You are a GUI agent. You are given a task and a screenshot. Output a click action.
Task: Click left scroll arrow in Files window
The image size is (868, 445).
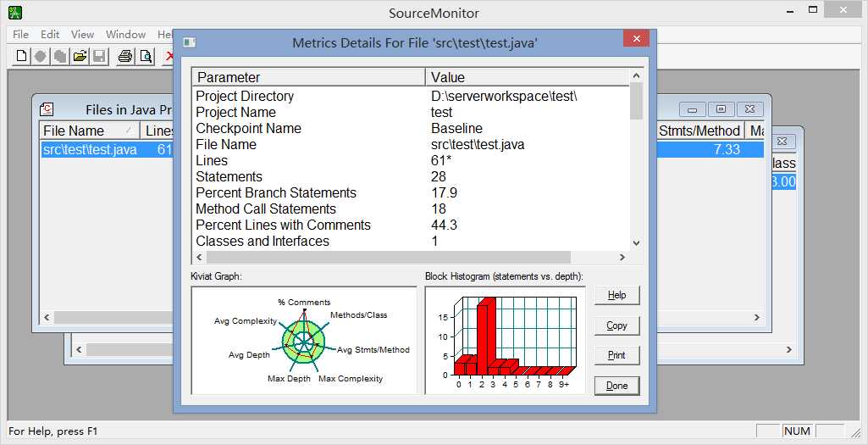(47, 318)
